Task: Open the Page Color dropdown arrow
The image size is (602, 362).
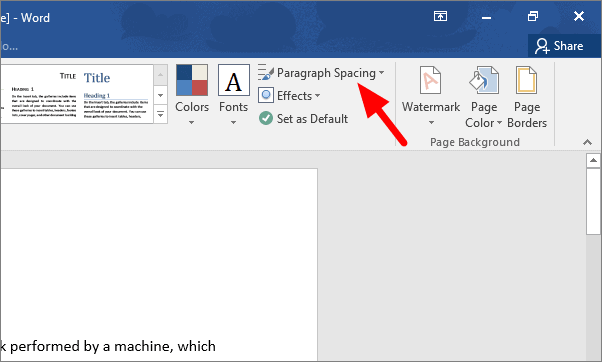Action: (x=499, y=123)
